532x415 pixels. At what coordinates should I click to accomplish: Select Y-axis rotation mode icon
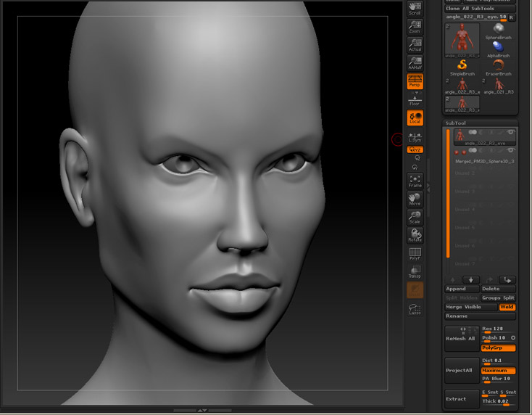coord(415,167)
